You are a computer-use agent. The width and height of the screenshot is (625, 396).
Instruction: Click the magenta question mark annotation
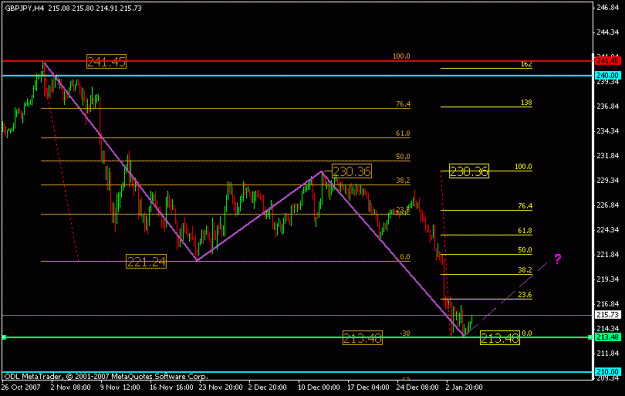(558, 259)
